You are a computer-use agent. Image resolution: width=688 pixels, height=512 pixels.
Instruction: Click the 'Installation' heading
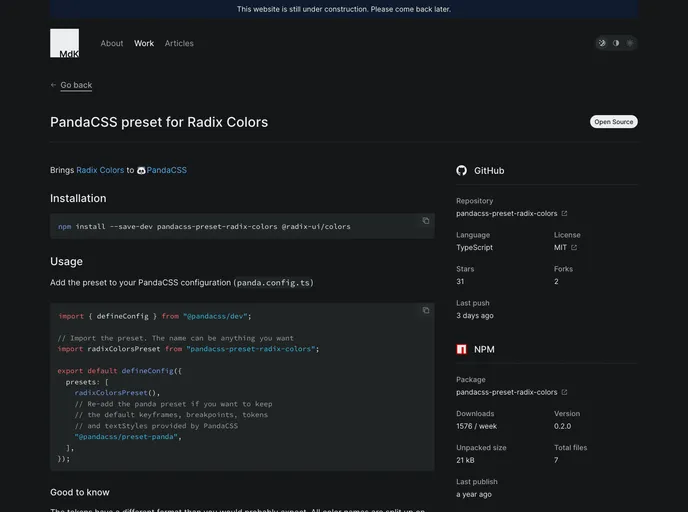tap(78, 198)
